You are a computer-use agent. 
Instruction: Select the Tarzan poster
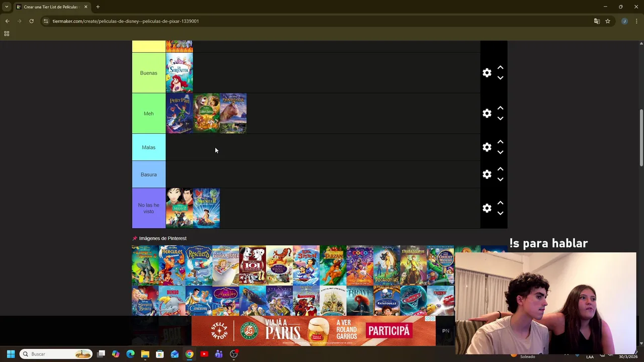(x=333, y=265)
